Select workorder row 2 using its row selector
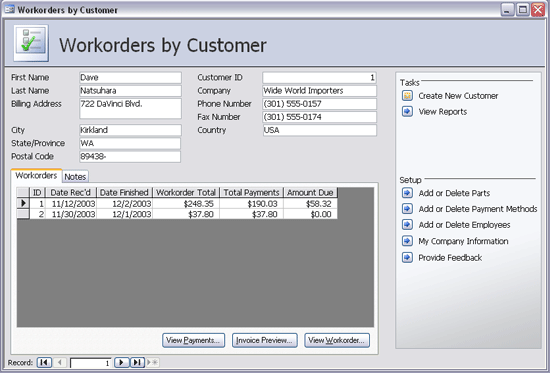Image resolution: width=550 pixels, height=373 pixels. [x=23, y=214]
